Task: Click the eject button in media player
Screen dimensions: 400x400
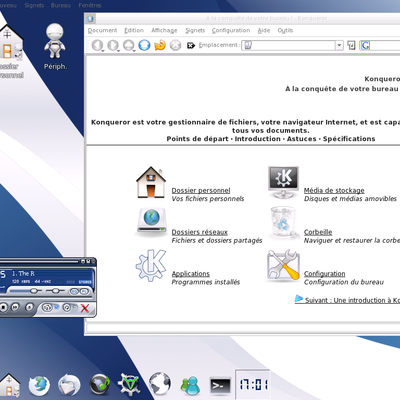Action: tap(29, 307)
